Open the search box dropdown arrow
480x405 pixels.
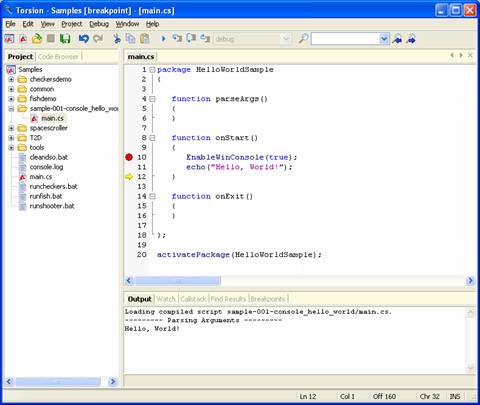pyautogui.click(x=384, y=39)
